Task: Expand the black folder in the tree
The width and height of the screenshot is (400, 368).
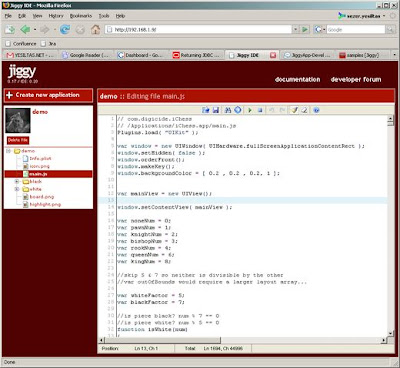Action: [17, 182]
